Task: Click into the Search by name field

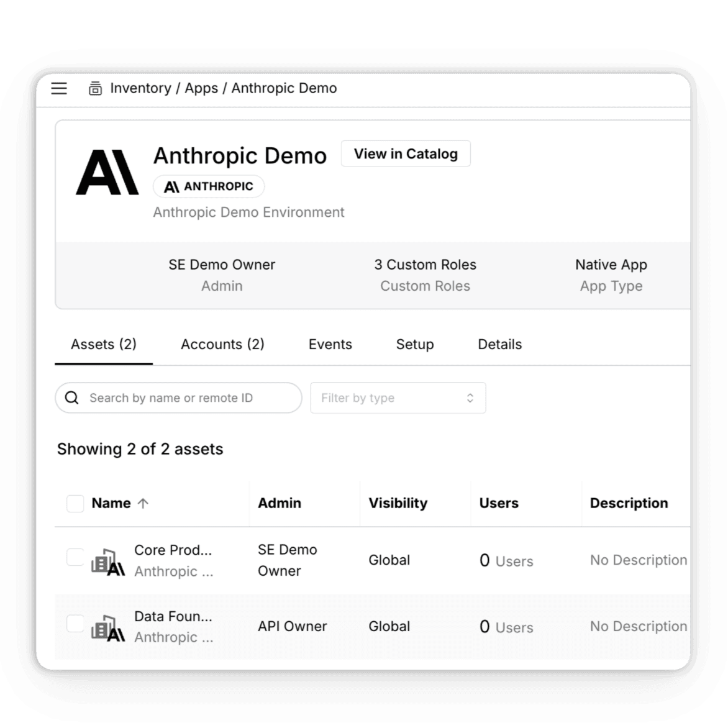Action: [x=179, y=398]
